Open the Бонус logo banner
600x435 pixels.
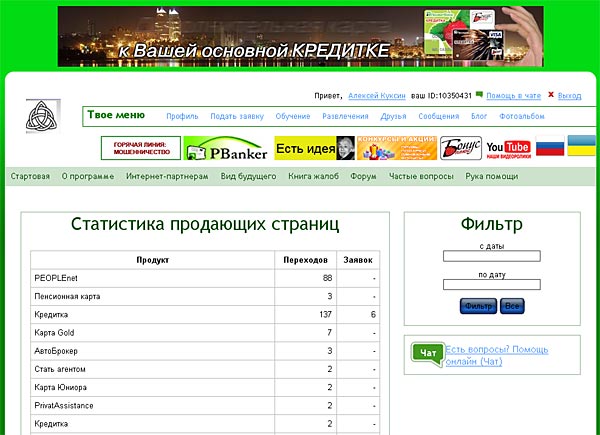click(461, 148)
